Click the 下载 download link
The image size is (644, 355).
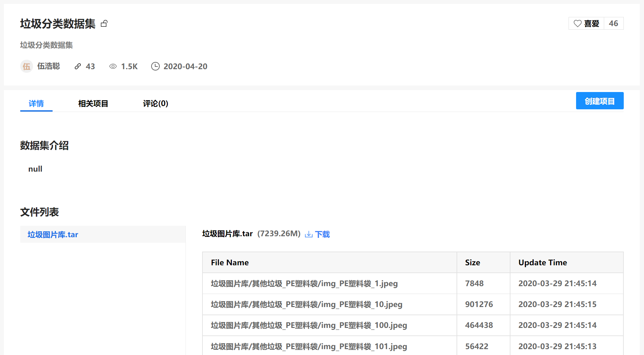pyautogui.click(x=322, y=234)
